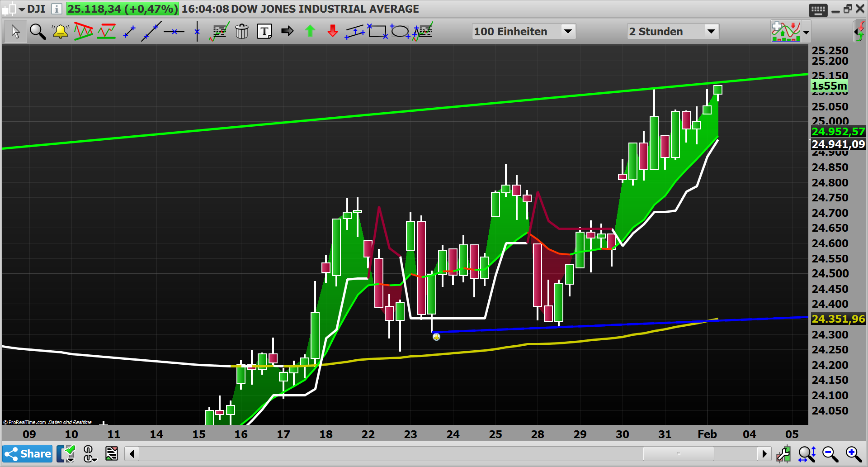This screenshot has height=467, width=868.
Task: Click the 1s55m countdown label
Action: [x=829, y=86]
